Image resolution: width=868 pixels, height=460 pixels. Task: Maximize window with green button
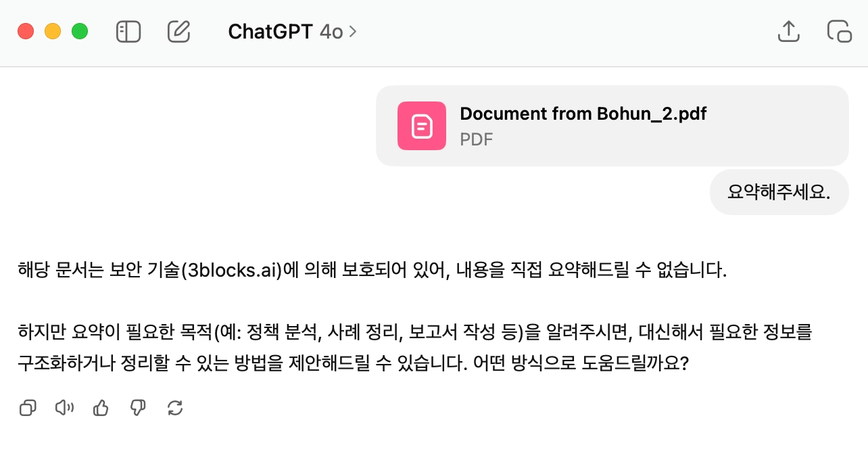point(80,31)
